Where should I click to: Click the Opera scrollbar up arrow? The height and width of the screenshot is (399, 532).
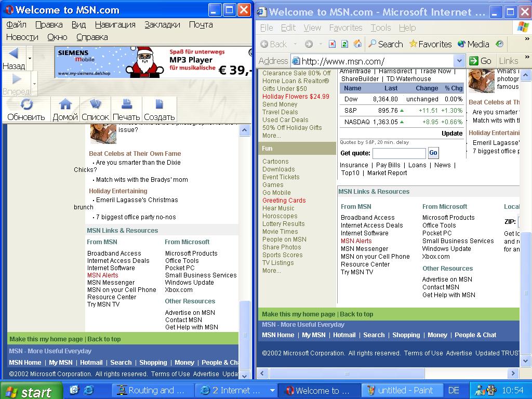point(245,130)
